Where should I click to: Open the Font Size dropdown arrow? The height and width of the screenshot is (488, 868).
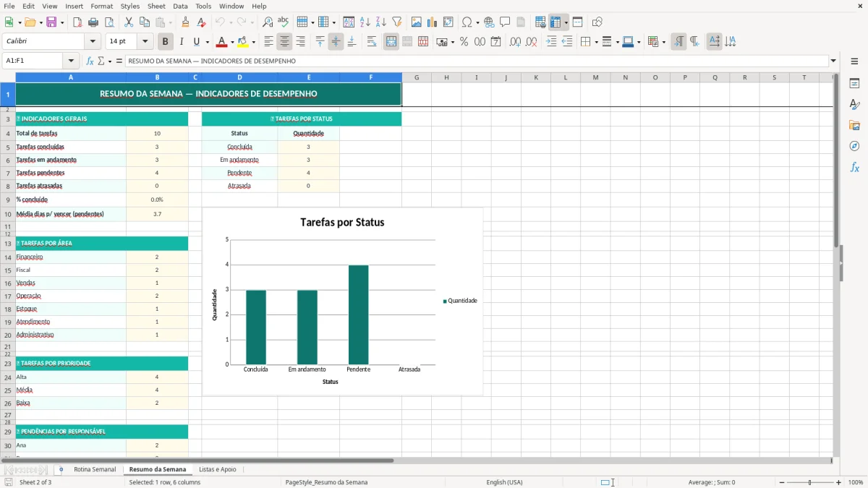[145, 42]
